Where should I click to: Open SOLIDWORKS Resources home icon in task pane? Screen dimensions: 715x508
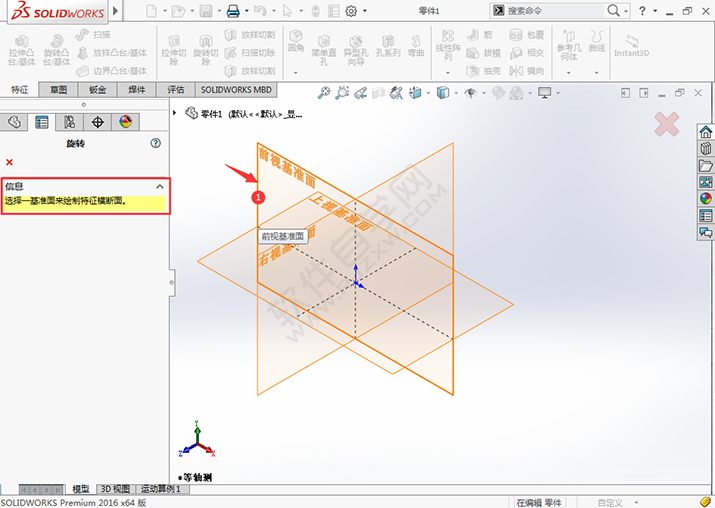click(x=705, y=132)
